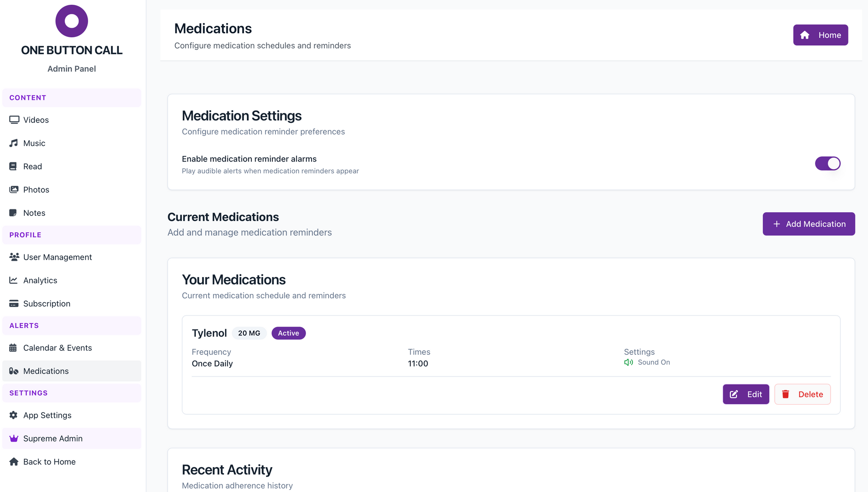Delete the Tylenol medication

click(x=802, y=394)
